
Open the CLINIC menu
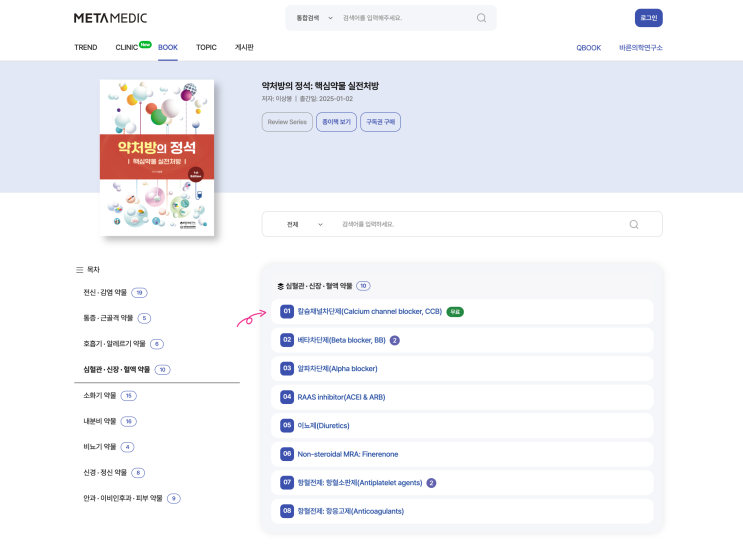pyautogui.click(x=127, y=47)
